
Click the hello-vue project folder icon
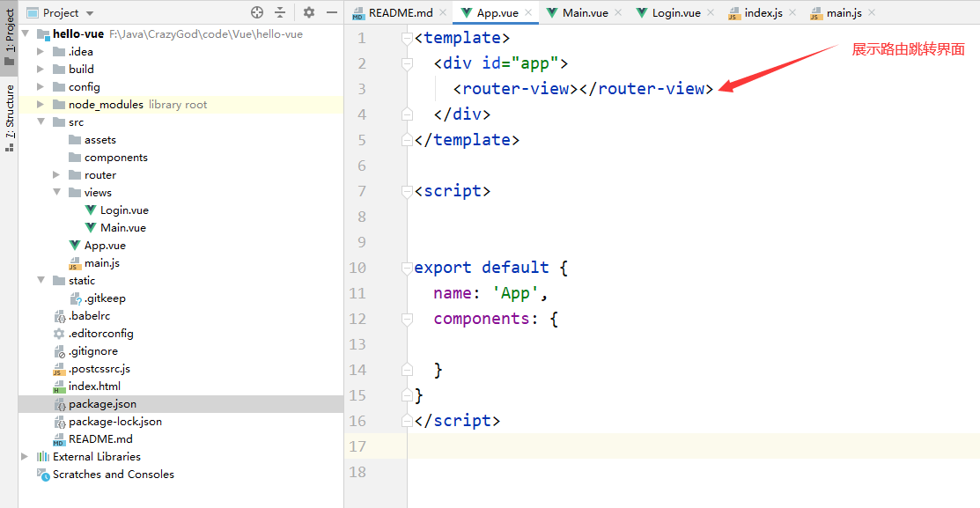pyautogui.click(x=43, y=33)
